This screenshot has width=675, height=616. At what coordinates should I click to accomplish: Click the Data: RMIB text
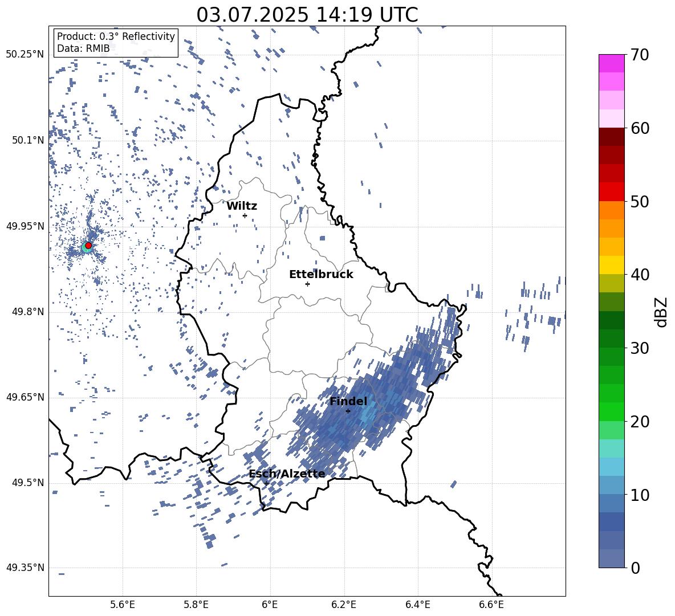83,48
